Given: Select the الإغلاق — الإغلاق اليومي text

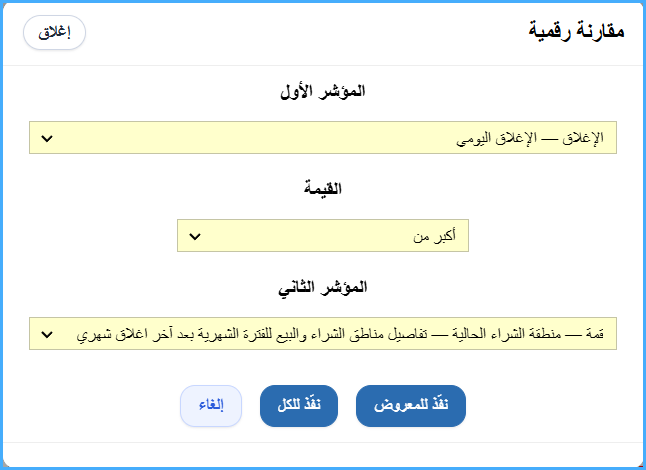Looking at the screenshot, I should click(530, 138).
